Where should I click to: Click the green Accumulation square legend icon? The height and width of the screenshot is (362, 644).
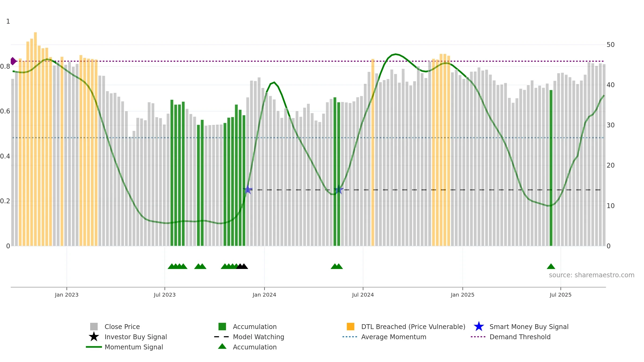coord(222,327)
